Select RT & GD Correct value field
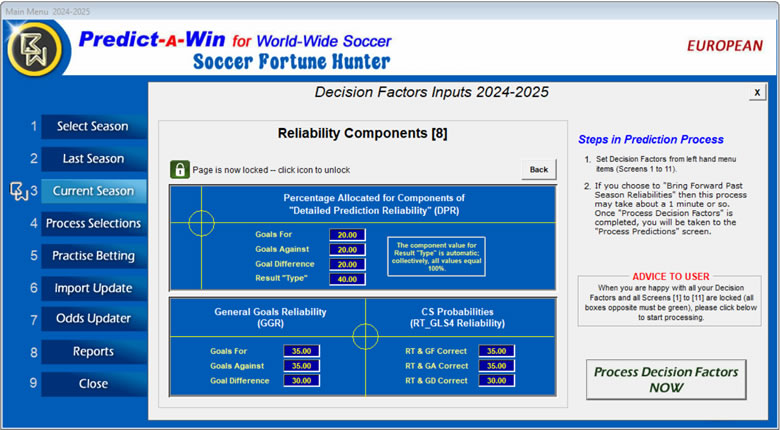 [496, 381]
